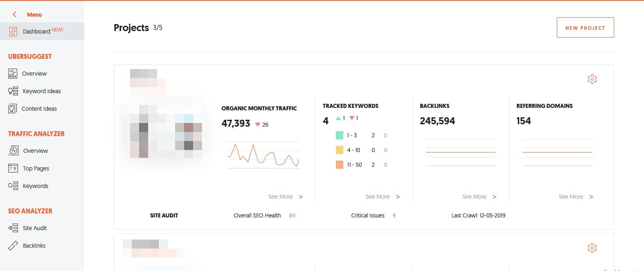Click red down triangle in Tracked Keywords
The width and height of the screenshot is (644, 271).
[352, 118]
